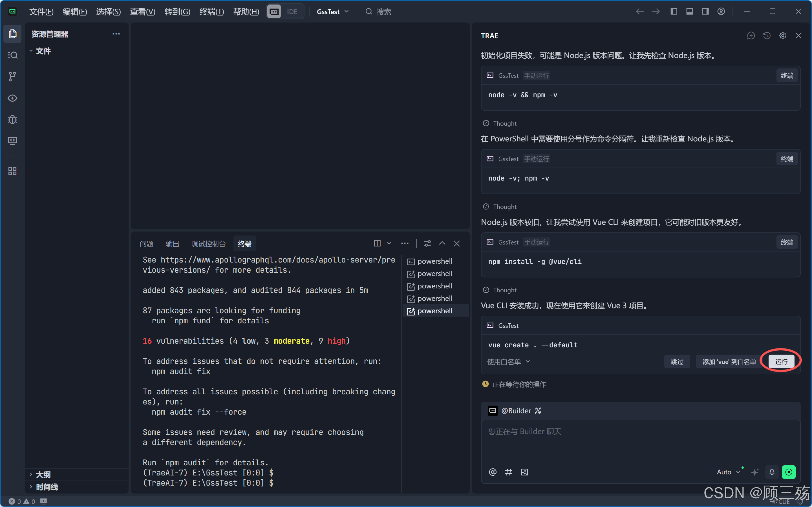Open the Extensions grid icon
The width and height of the screenshot is (812, 507).
pos(12,171)
